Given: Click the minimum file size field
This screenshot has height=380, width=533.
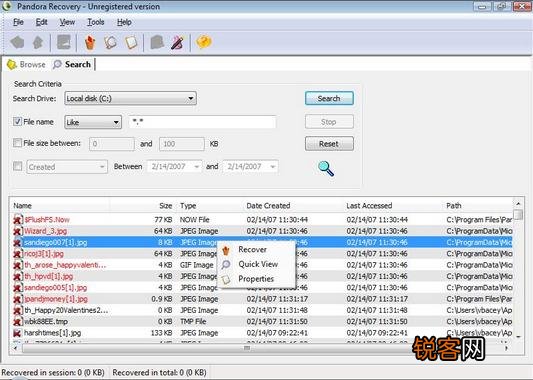Looking at the screenshot, I should click(111, 144).
